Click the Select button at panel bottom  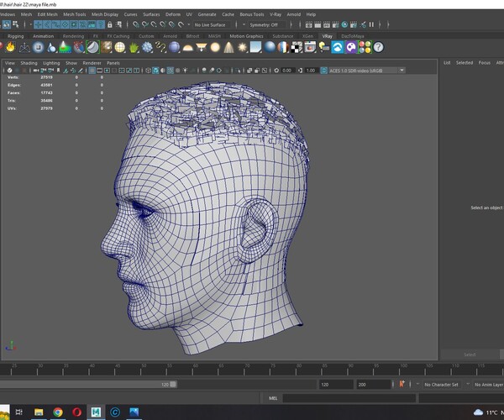click(x=470, y=354)
